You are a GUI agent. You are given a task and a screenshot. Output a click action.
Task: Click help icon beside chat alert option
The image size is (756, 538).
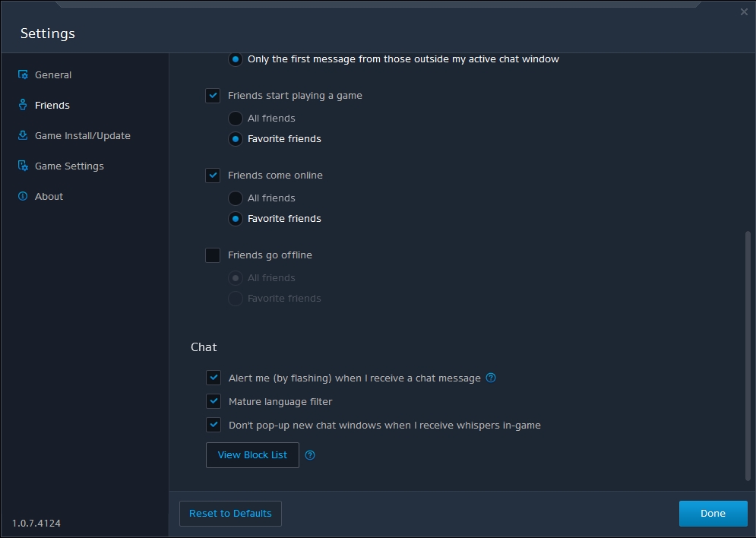(491, 378)
